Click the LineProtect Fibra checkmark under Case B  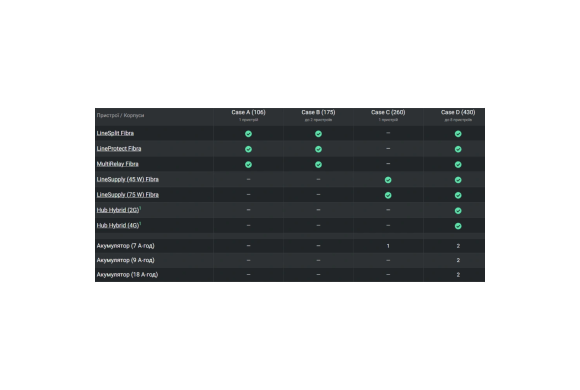coord(318,149)
